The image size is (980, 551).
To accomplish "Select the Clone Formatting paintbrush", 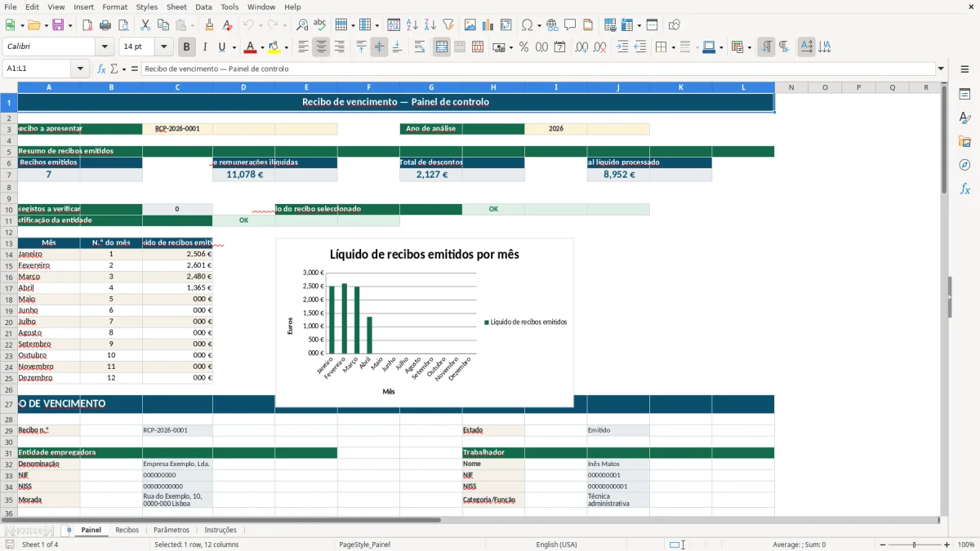I will pos(210,25).
